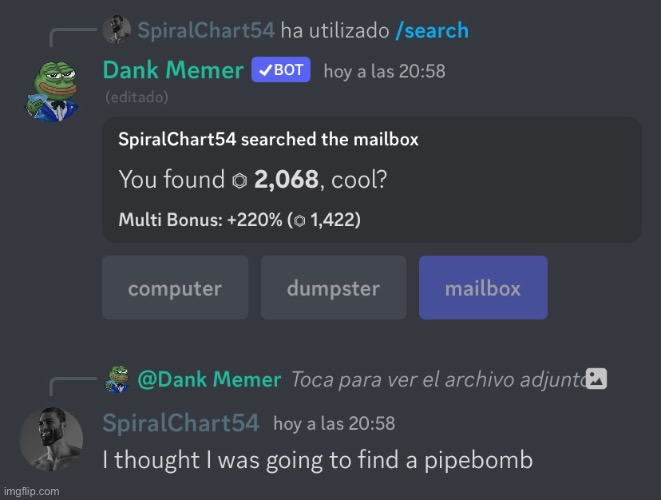Click the @Dank Memer mention
This screenshot has width=661, height=500.
(x=209, y=379)
